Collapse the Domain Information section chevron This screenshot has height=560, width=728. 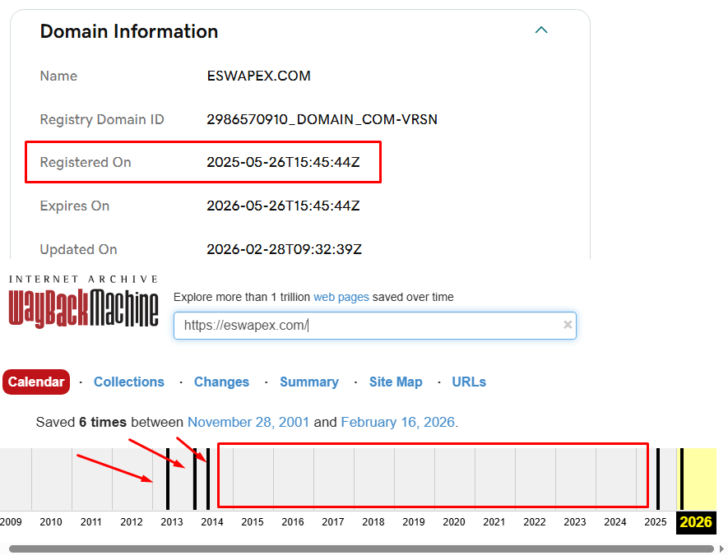point(541,30)
